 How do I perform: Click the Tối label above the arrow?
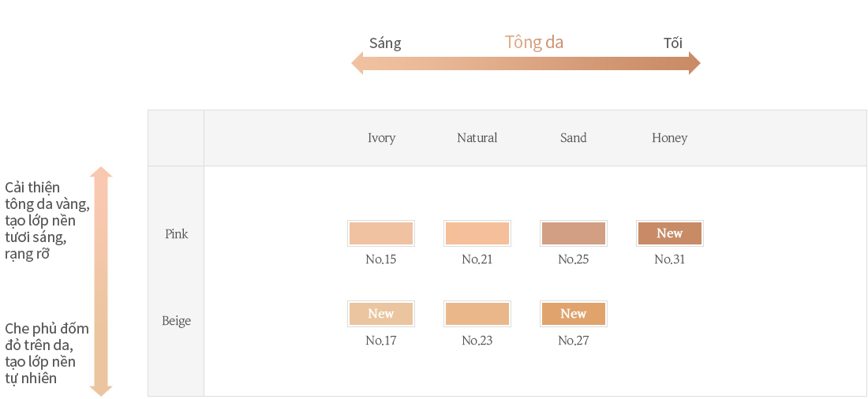(x=673, y=43)
